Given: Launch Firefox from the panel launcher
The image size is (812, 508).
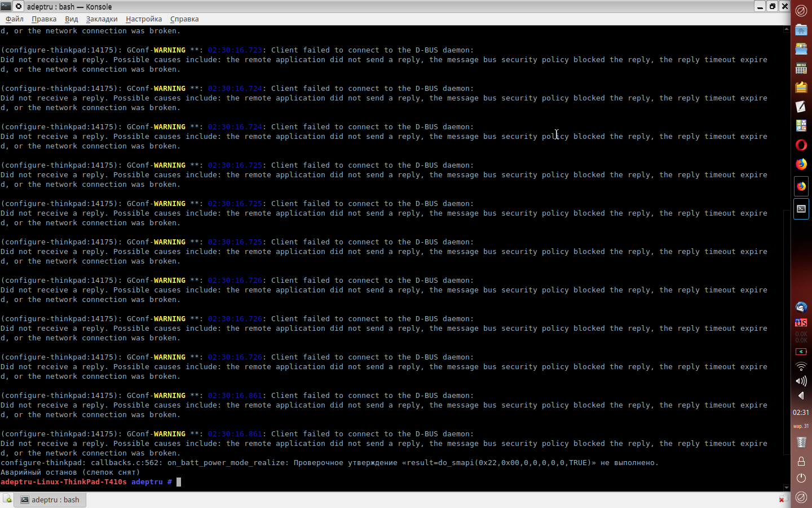Looking at the screenshot, I should (801, 164).
